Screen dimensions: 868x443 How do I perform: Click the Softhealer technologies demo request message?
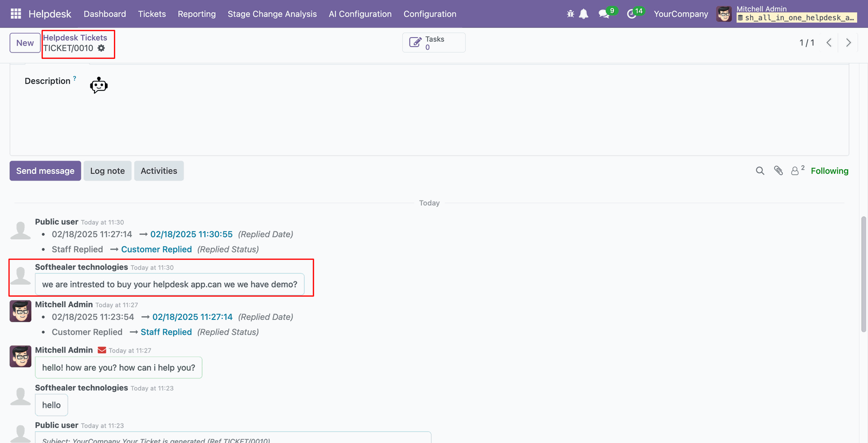point(170,284)
